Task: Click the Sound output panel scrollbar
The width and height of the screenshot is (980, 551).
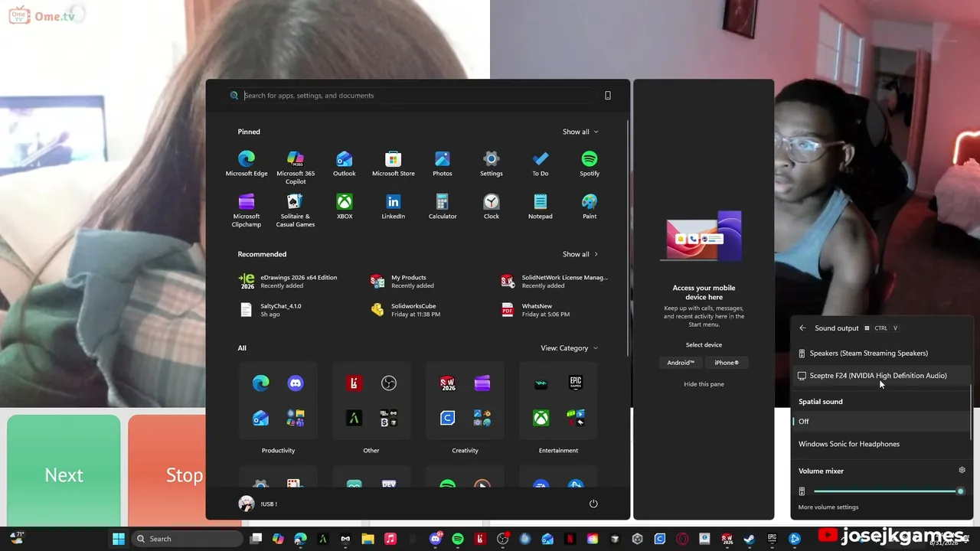Action: (971, 413)
